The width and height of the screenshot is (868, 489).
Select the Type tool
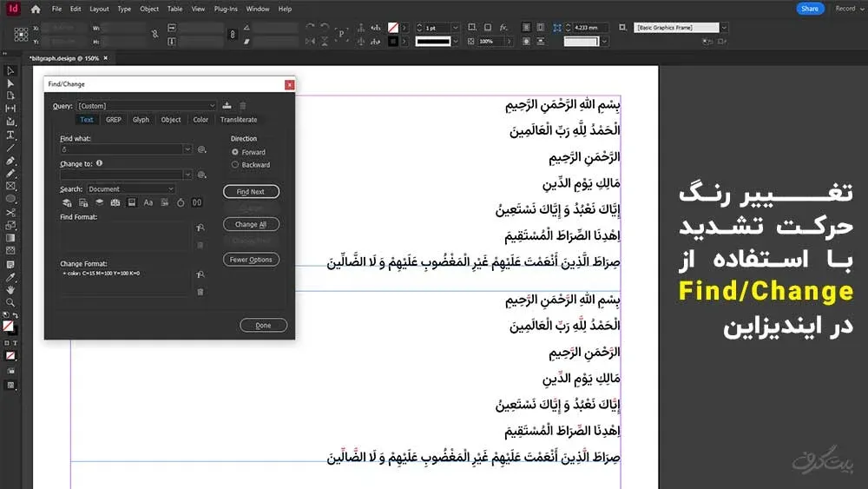[x=10, y=135]
